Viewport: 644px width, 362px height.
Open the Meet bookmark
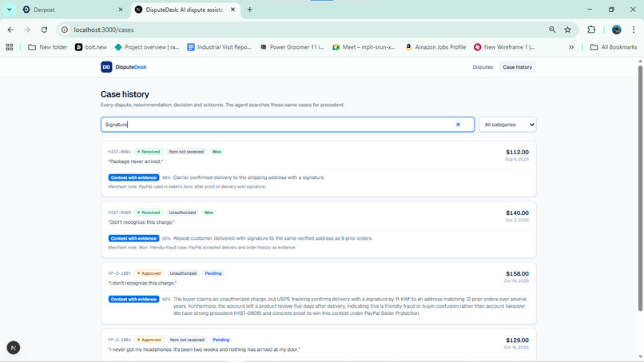pos(364,47)
